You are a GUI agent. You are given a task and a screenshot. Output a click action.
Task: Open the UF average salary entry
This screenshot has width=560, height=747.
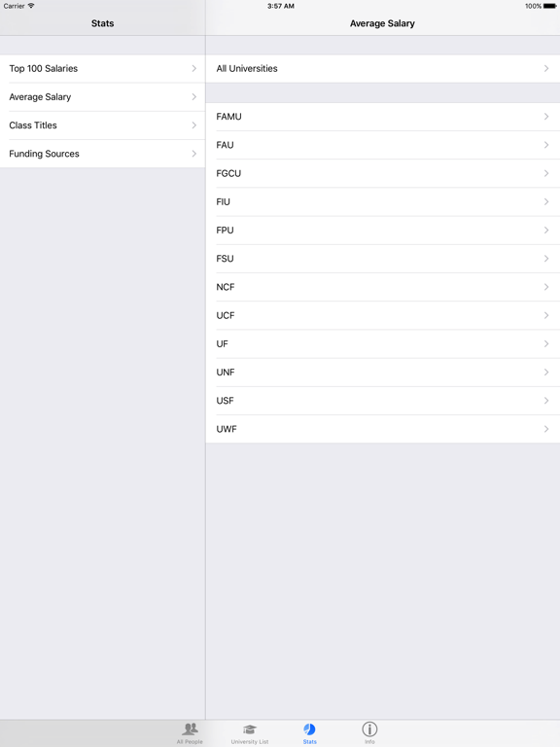tap(383, 344)
